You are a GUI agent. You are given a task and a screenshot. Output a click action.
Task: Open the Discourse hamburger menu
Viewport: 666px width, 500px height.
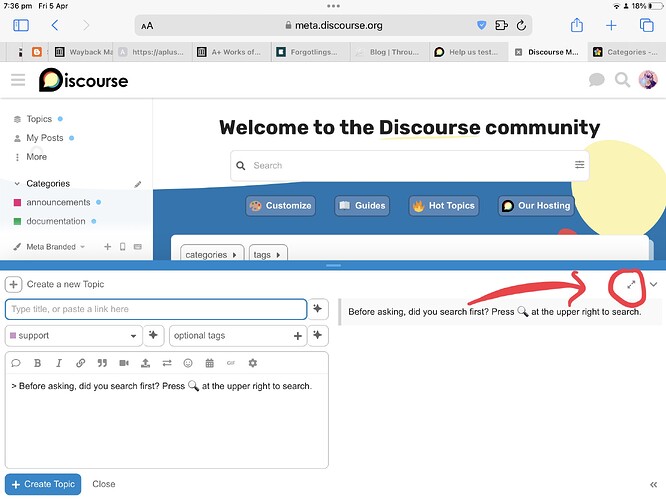point(18,80)
